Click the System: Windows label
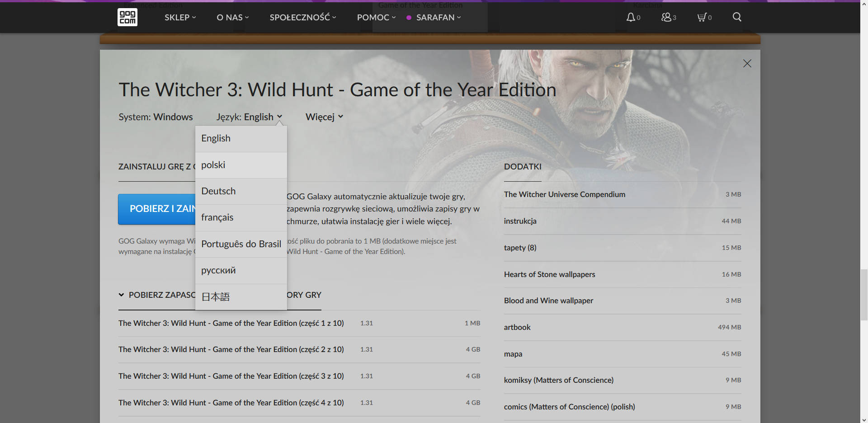This screenshot has width=868, height=423. (x=156, y=117)
